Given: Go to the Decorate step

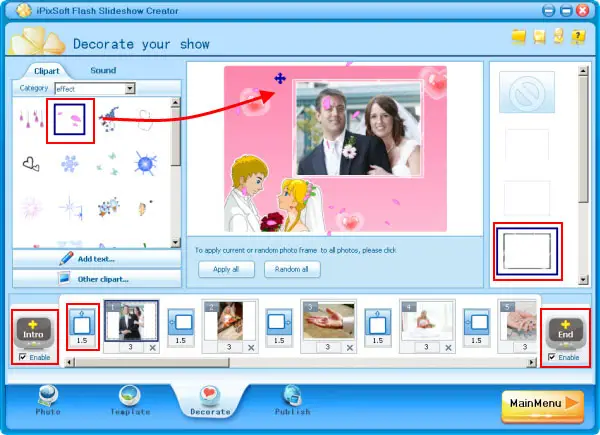Looking at the screenshot, I should (x=210, y=401).
